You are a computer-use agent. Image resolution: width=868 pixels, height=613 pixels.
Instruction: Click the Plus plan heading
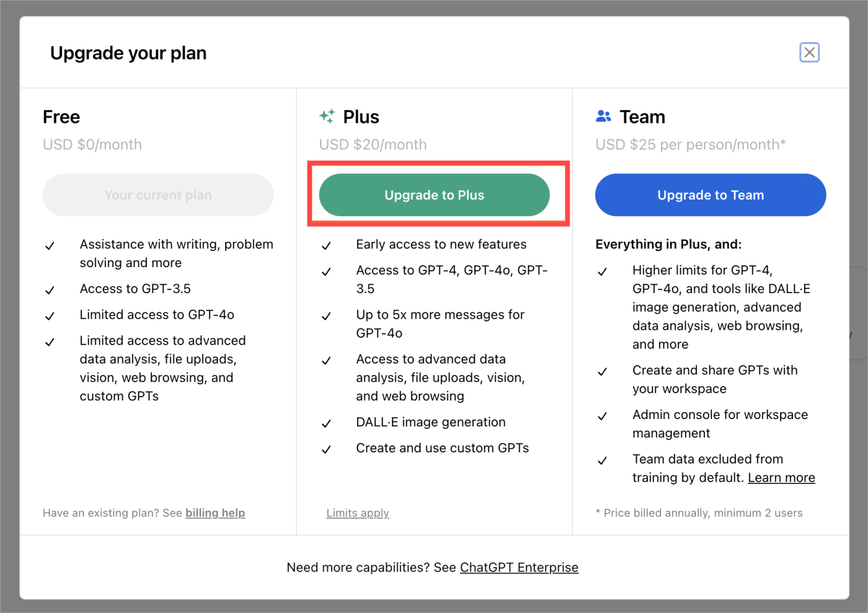361,117
